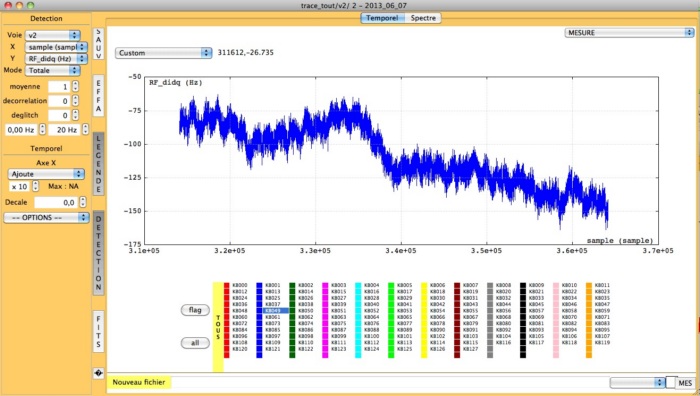The image size is (700, 396).
Task: Click the vertical SAUV tab button
Action: click(x=98, y=43)
